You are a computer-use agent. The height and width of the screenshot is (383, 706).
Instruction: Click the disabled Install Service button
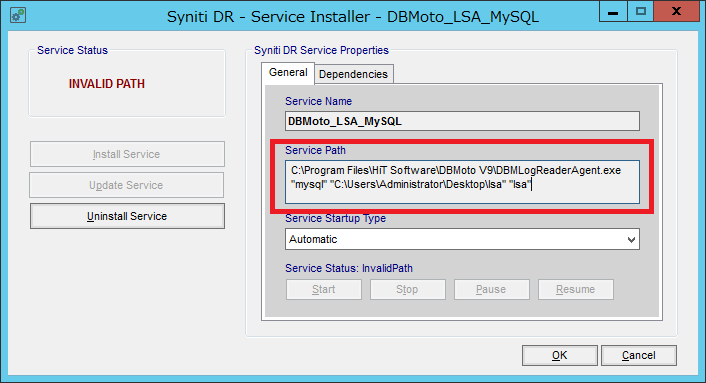(x=127, y=154)
